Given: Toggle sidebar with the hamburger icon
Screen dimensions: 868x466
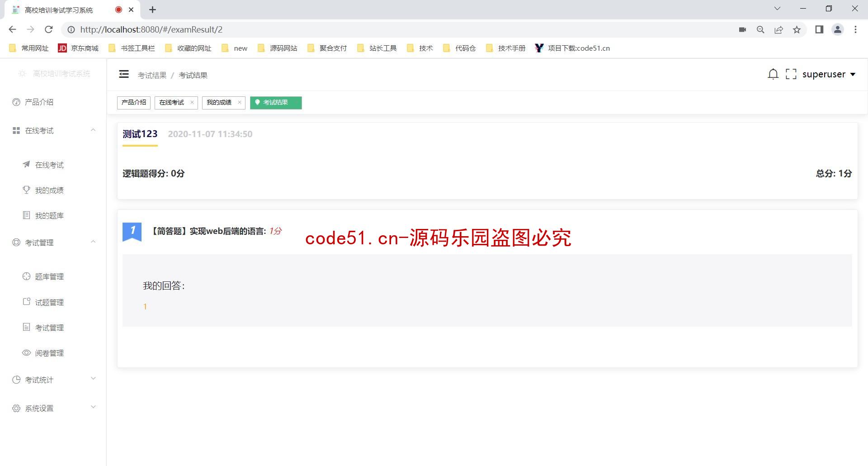Looking at the screenshot, I should (x=124, y=74).
